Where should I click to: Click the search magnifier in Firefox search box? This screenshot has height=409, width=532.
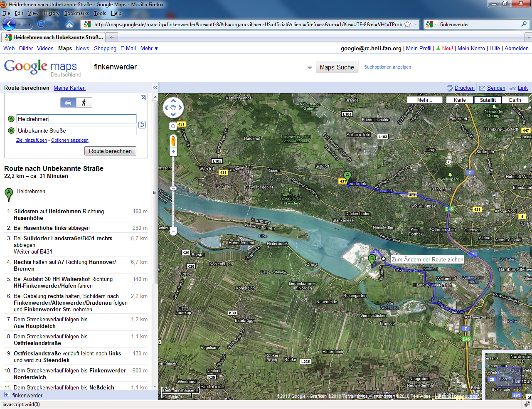coord(524,24)
